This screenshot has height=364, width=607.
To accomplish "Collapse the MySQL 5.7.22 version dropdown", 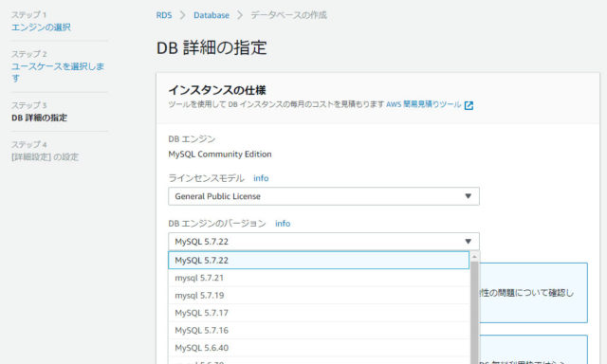I will tap(323, 242).
